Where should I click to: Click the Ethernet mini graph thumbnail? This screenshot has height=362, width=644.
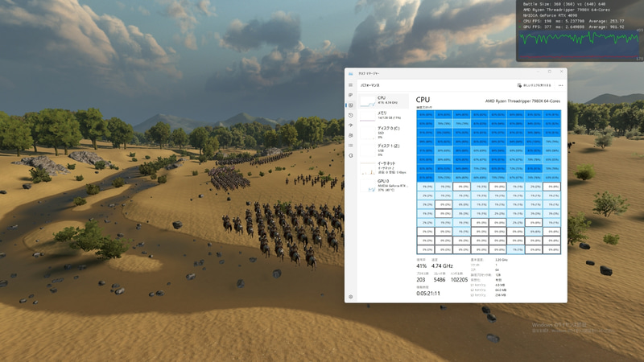tap(368, 168)
